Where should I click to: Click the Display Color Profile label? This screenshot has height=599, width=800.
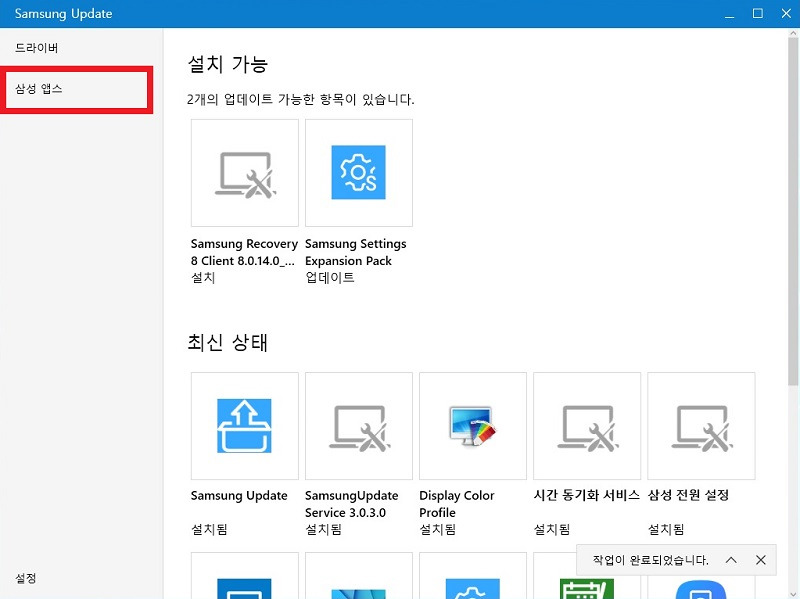457,504
